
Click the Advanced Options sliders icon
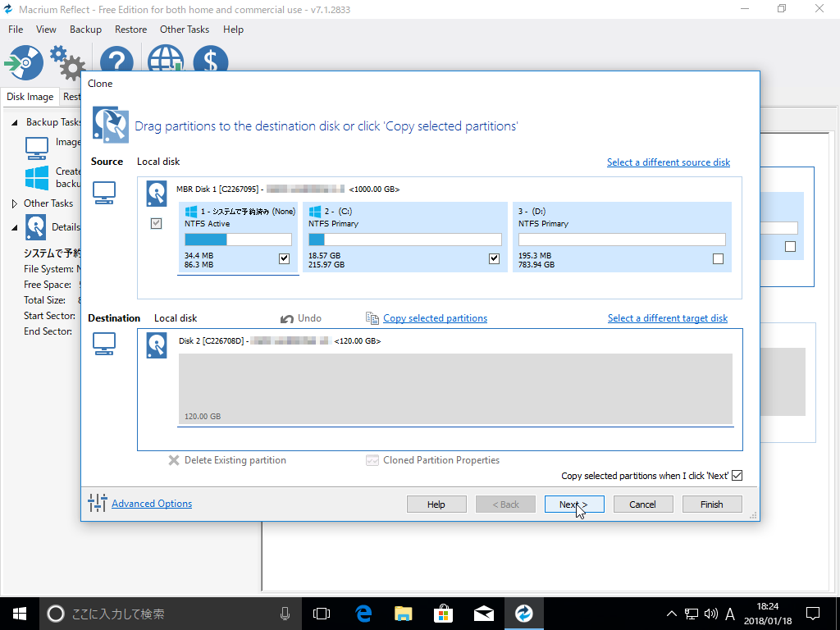pos(98,503)
